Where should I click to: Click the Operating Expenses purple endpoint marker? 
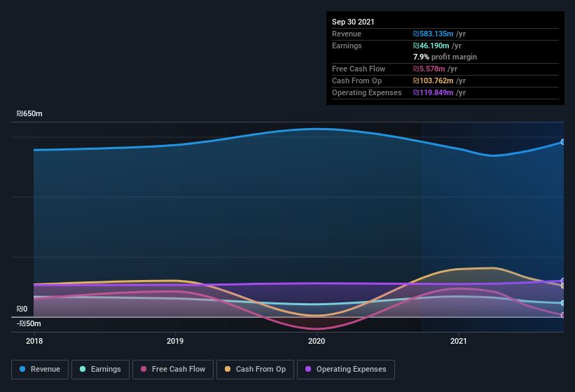[x=563, y=281]
